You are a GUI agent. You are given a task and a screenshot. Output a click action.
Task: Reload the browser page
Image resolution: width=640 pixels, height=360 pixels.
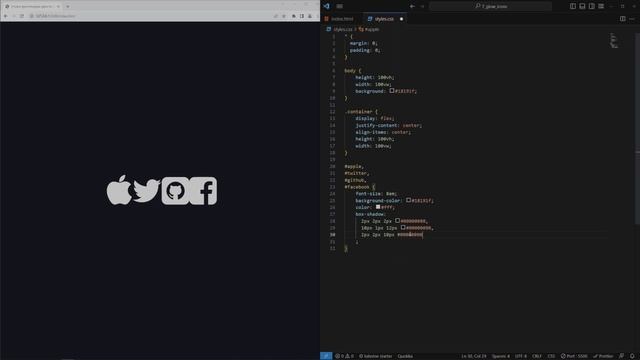tap(22, 16)
